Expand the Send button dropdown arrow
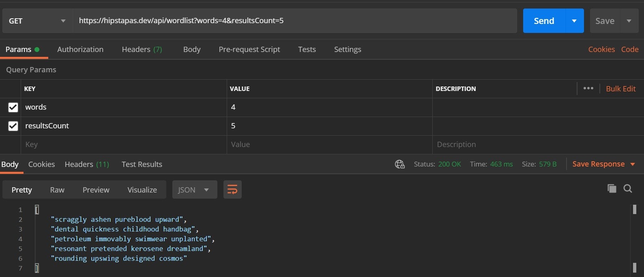The image size is (644, 277). point(574,21)
